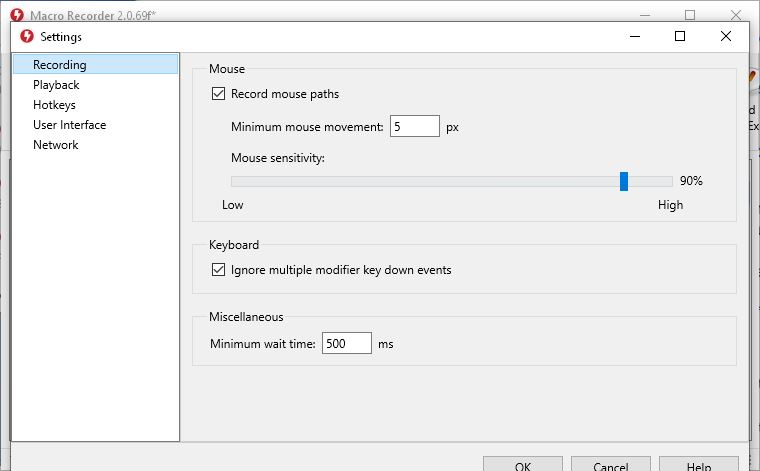
Task: Close the Settings dialog window
Action: [726, 36]
